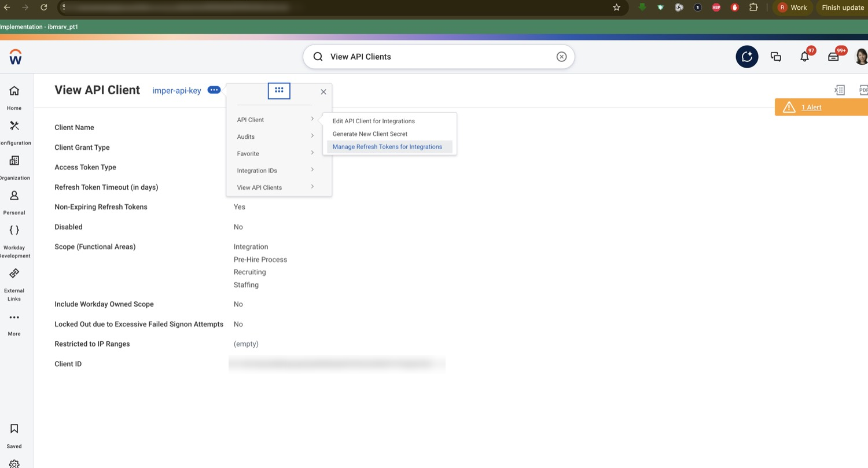
Task: Select Edit API Client for Integrations
Action: [374, 121]
